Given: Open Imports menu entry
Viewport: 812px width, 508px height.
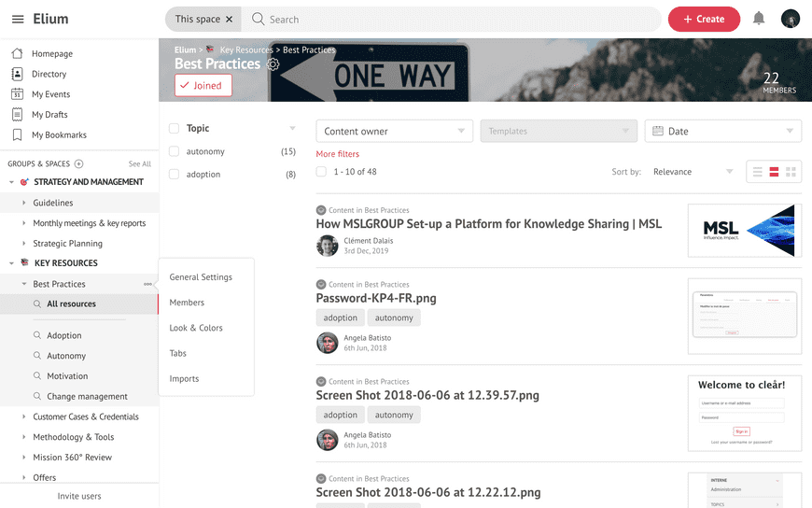Looking at the screenshot, I should tap(184, 378).
